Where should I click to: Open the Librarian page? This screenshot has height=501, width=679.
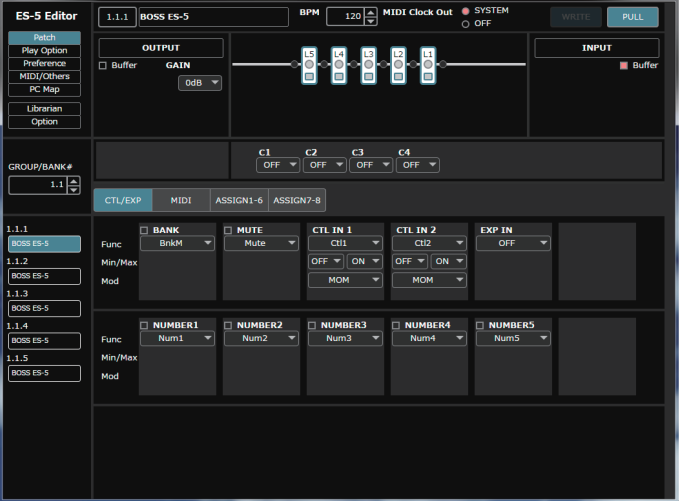point(44,108)
